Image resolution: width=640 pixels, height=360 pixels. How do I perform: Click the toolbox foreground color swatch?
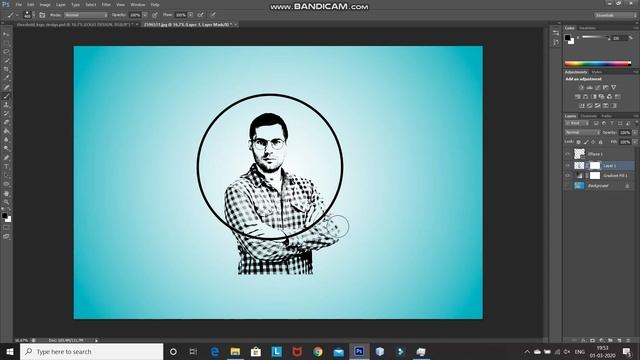[4, 216]
